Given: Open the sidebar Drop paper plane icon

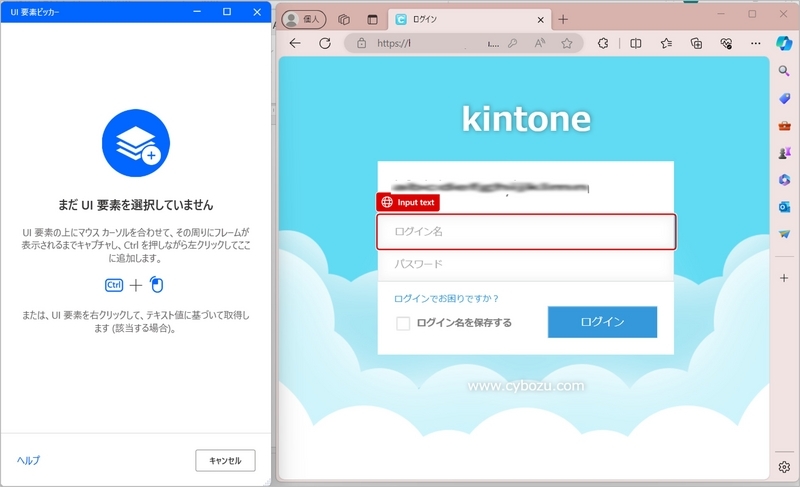Looking at the screenshot, I should coord(784,234).
